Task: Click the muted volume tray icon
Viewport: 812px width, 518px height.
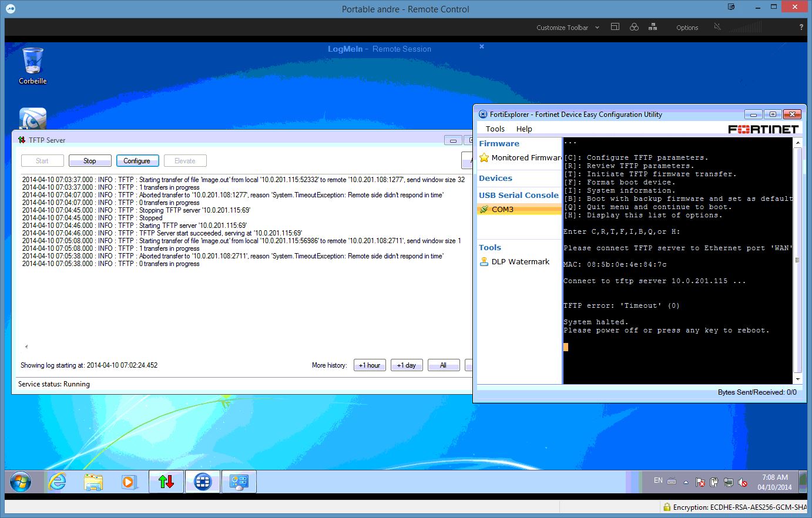Action: pos(743,482)
